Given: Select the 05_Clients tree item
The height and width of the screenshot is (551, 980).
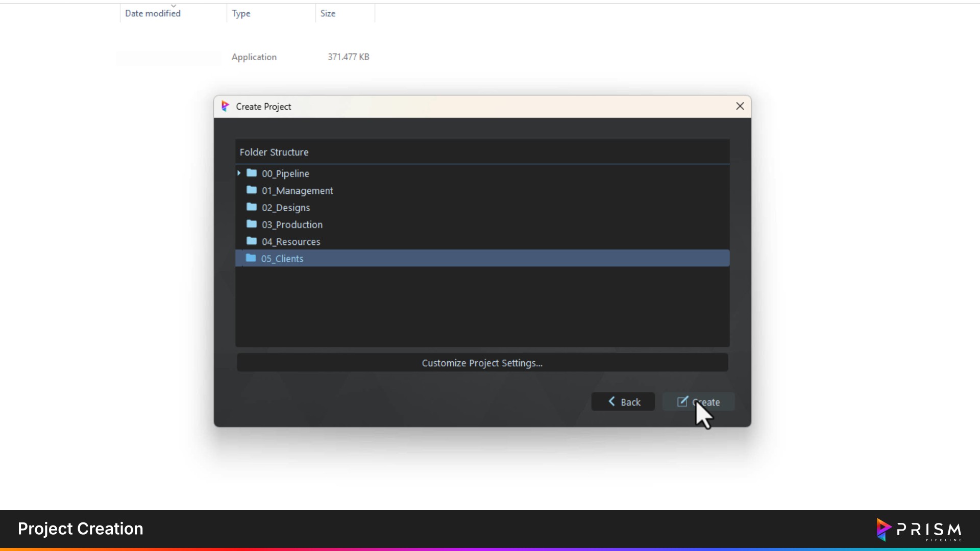Looking at the screenshot, I should pyautogui.click(x=482, y=258).
